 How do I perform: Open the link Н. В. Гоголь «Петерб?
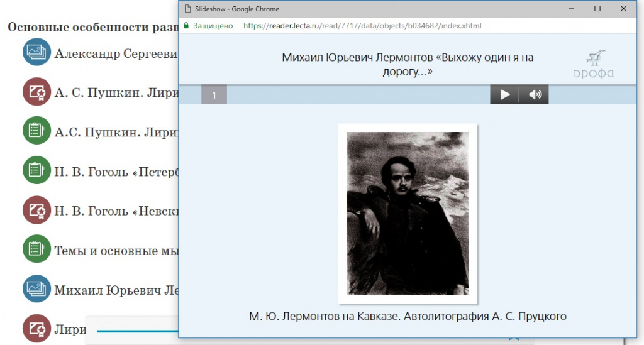click(116, 172)
